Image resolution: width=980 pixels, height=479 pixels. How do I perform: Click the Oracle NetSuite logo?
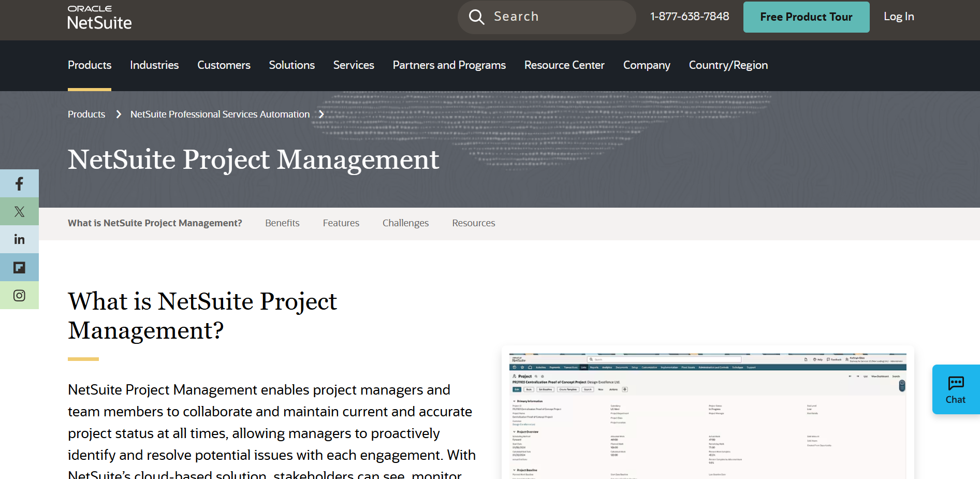(x=99, y=16)
